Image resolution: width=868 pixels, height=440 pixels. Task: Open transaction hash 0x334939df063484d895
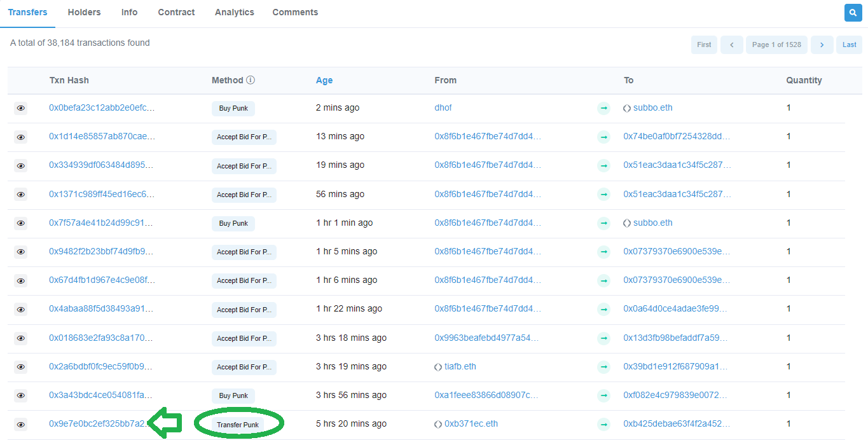click(x=102, y=165)
